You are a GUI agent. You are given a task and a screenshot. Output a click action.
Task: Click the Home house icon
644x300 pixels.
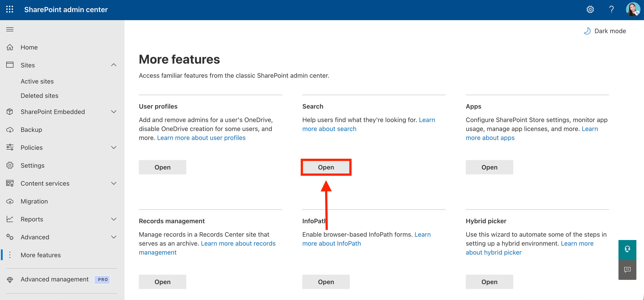tap(10, 47)
